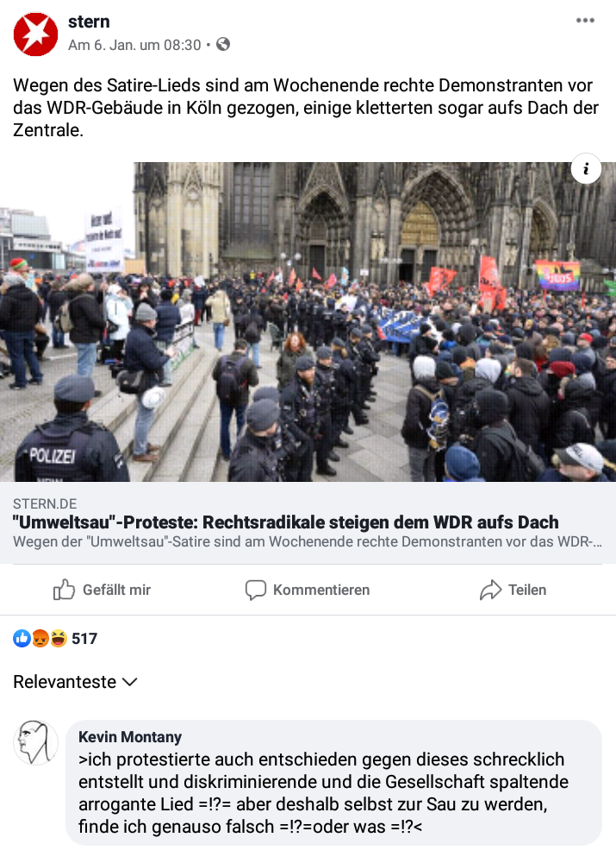This screenshot has height=850, width=616.
Task: Open Kevin Montany's profile picture
Action: tap(36, 742)
